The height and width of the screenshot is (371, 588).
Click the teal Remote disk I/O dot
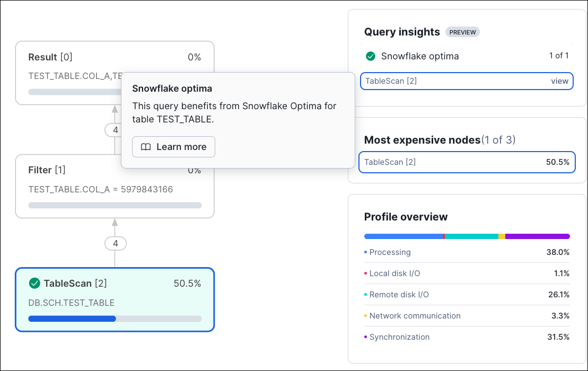[366, 295]
